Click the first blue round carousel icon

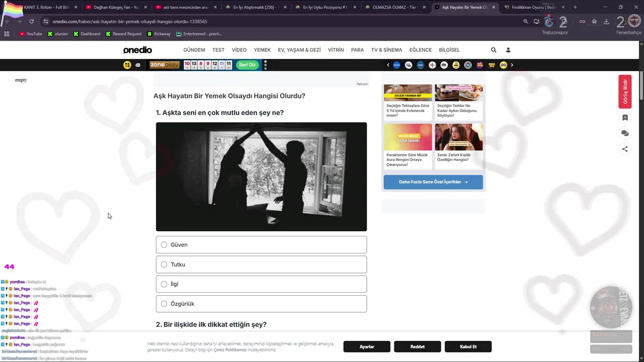coord(396,65)
